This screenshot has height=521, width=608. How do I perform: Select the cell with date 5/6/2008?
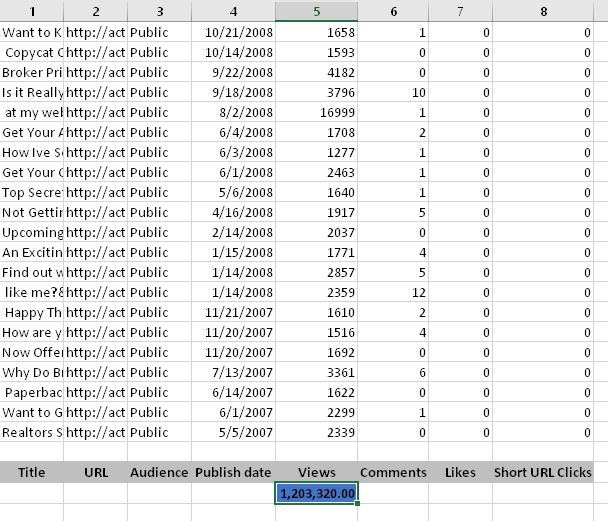[x=233, y=192]
